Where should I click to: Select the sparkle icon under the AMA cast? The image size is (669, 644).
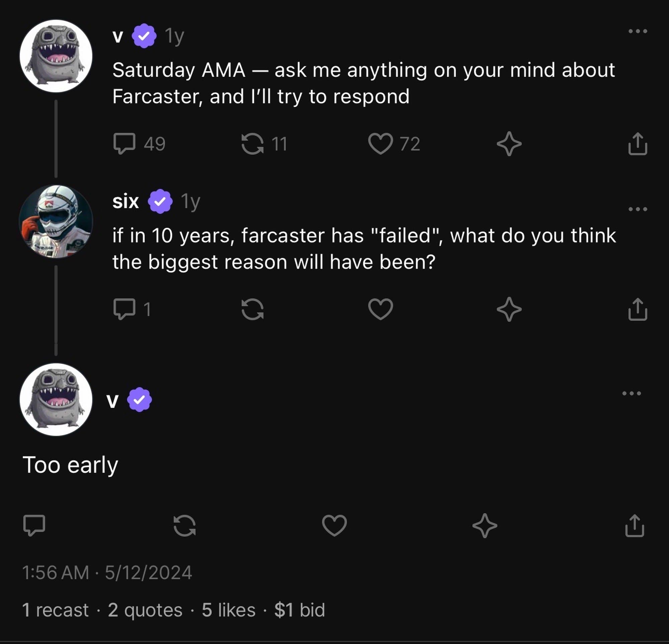coord(509,144)
